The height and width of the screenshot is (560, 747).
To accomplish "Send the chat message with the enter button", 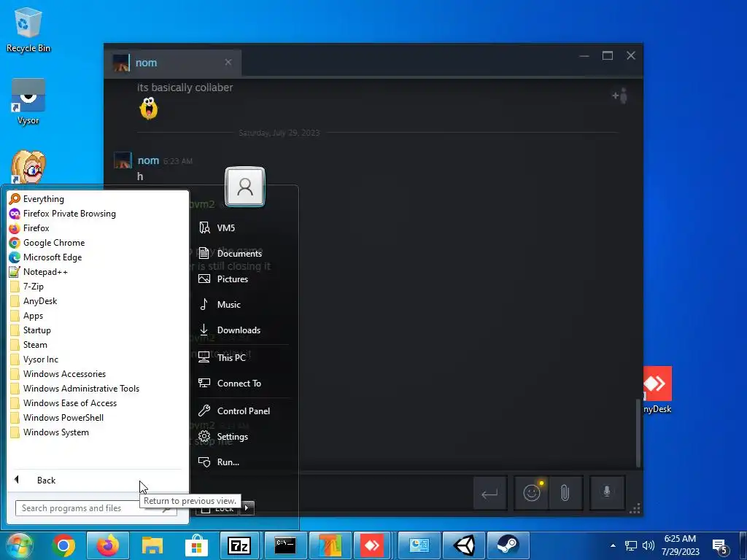I will coord(489,494).
